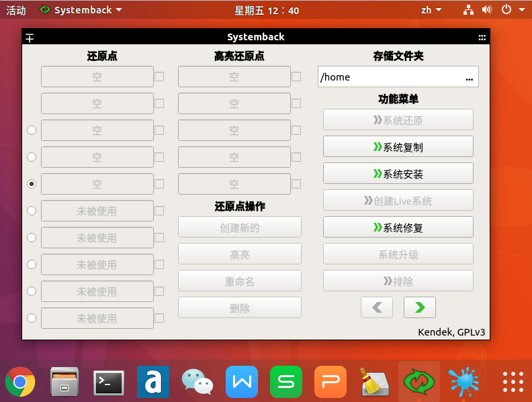Click the Systemback green arrows dock icon
This screenshot has width=532, height=402.
click(419, 382)
